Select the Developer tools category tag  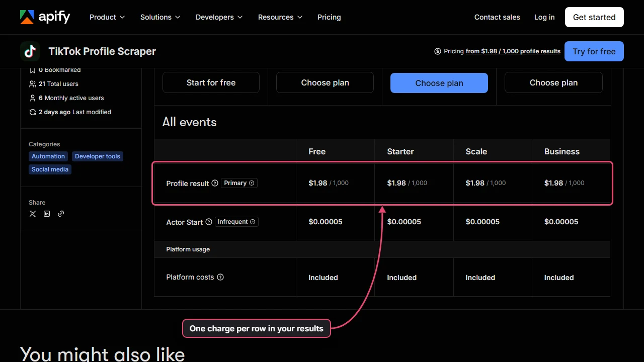[98, 156]
